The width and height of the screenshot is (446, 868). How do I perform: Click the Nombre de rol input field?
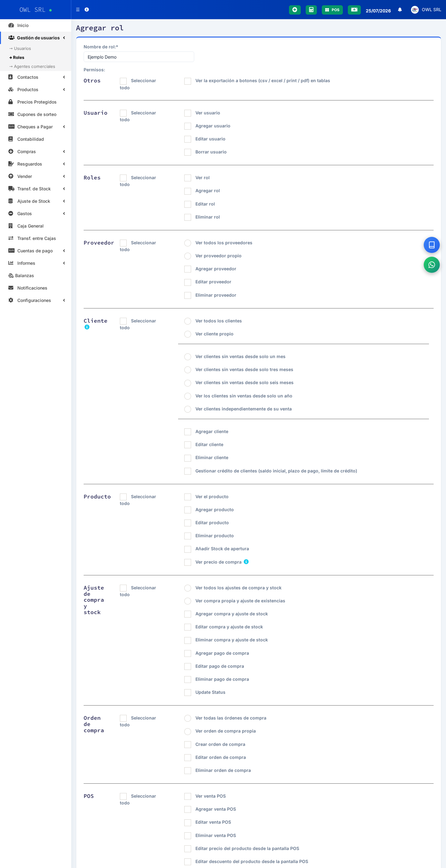point(139,57)
